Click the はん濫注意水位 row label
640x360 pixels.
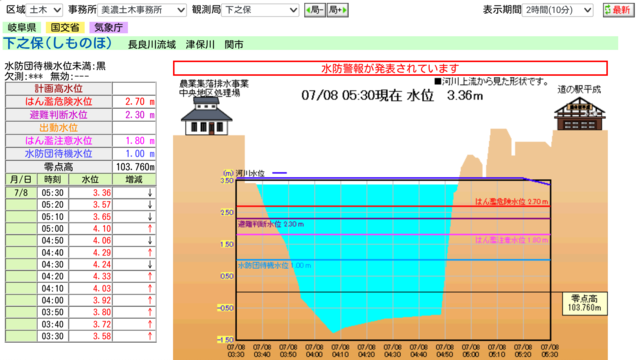(59, 141)
